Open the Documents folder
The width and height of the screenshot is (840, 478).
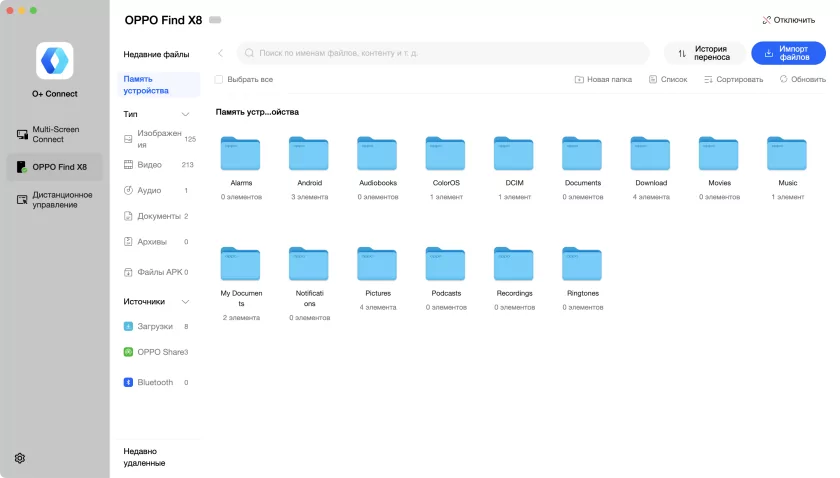click(x=582, y=154)
